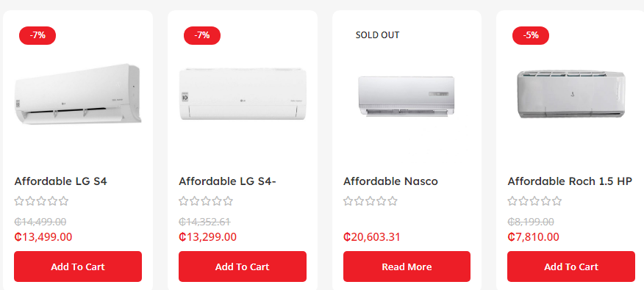This screenshot has height=290, width=644.
Task: Add Affordable LG S4 to cart
Action: click(x=78, y=267)
